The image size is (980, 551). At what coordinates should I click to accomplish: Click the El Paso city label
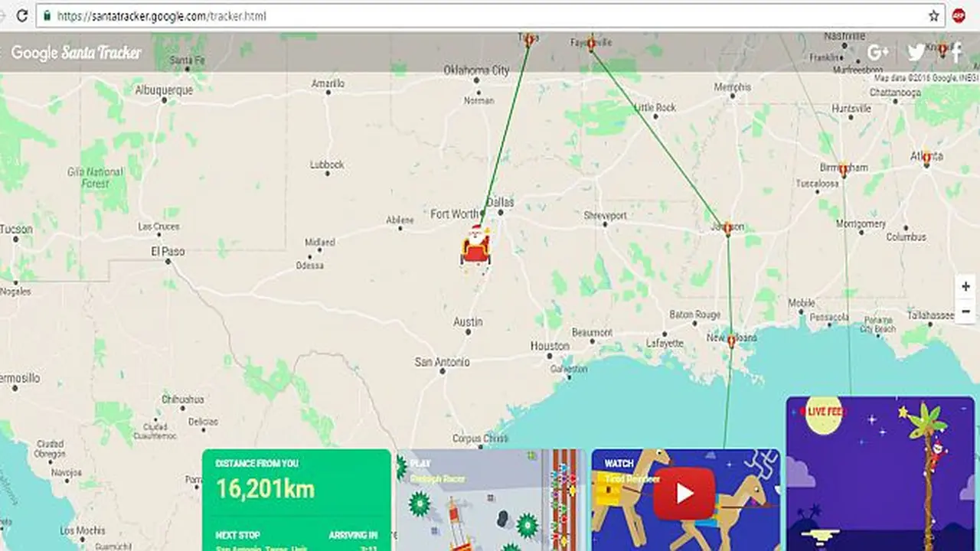[168, 251]
